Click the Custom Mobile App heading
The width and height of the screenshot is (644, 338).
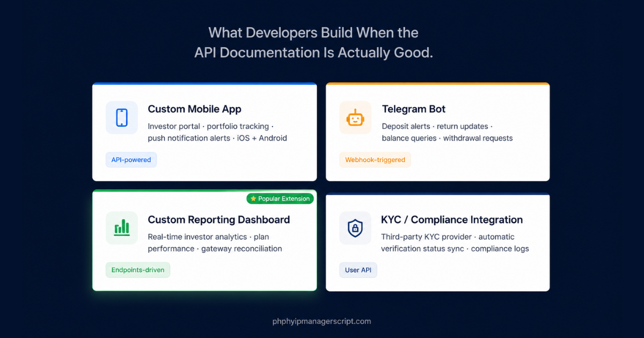[195, 109]
